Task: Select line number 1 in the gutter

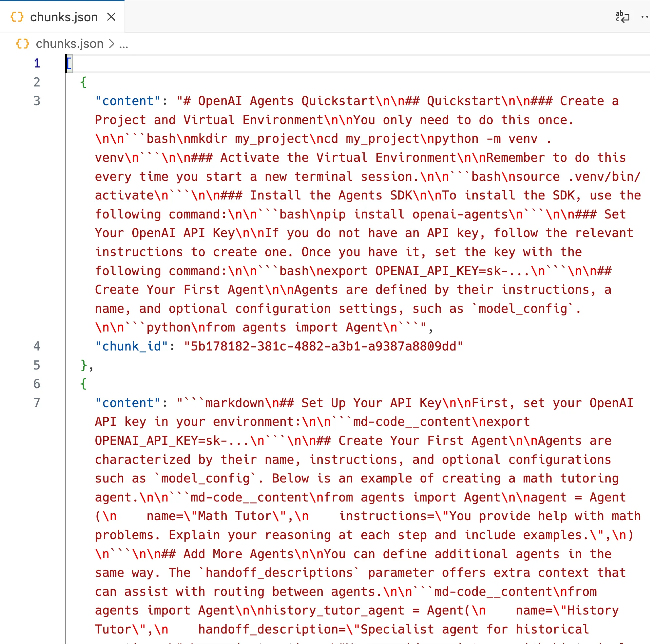Action: pos(37,63)
